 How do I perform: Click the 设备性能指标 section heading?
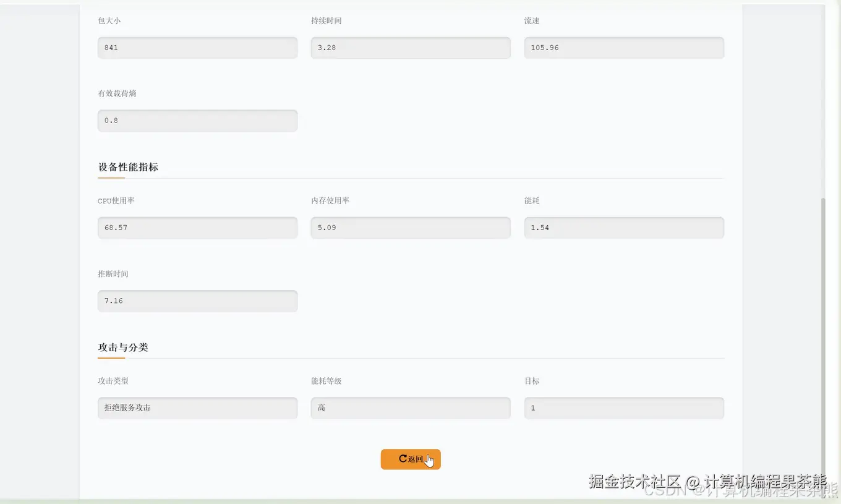click(128, 167)
